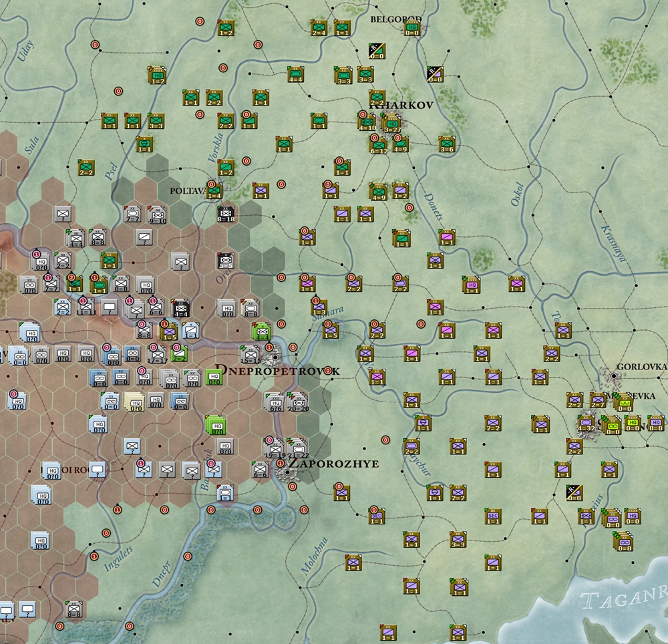This screenshot has width=668, height=644.
Task: Click the ZAPOROZHYE city label
Action: click(x=335, y=464)
